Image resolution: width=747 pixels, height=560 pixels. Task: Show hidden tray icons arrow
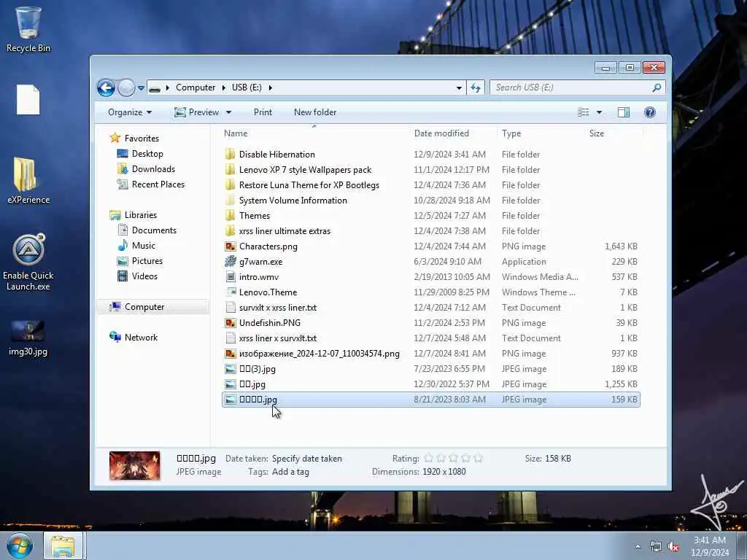click(638, 547)
